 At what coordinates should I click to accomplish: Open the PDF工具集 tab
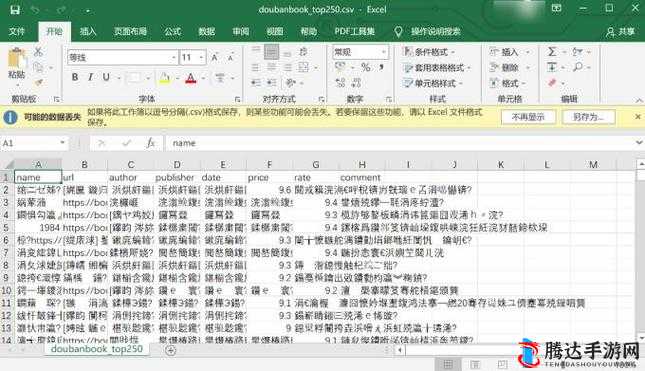pos(354,31)
